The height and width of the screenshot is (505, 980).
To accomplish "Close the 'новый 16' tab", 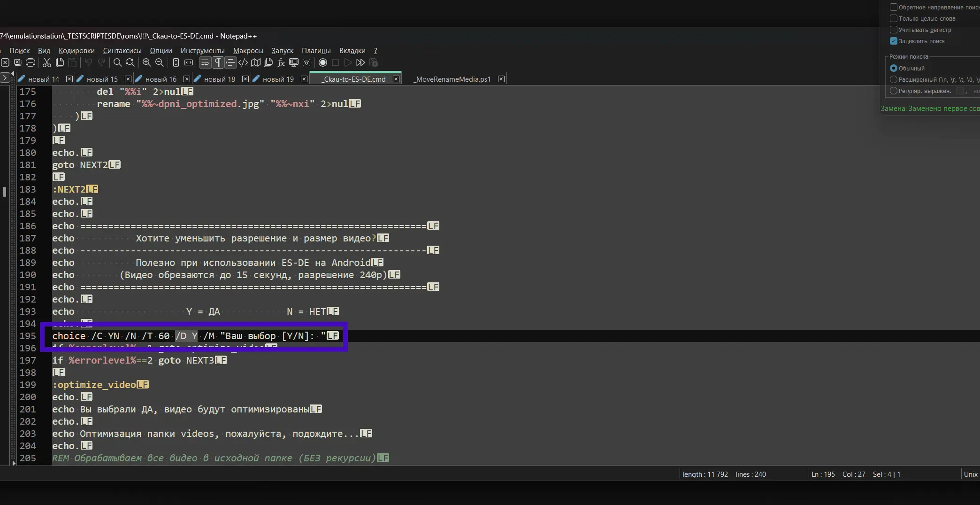I will tap(187, 79).
